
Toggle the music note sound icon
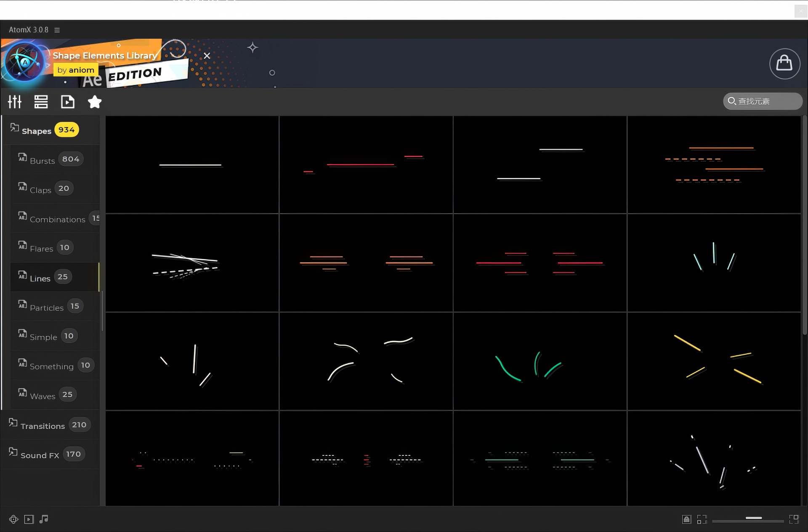click(x=44, y=519)
